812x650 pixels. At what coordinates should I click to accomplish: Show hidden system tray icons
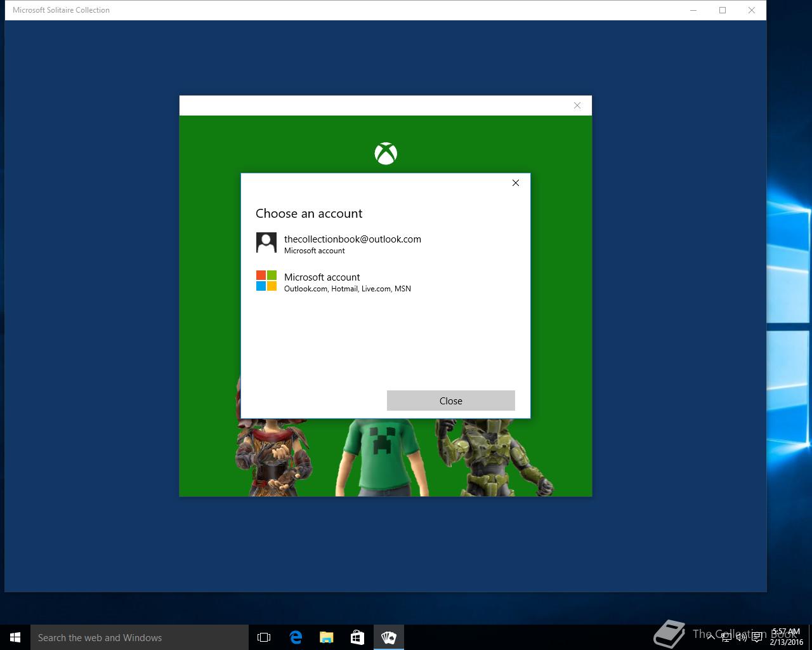tap(710, 637)
